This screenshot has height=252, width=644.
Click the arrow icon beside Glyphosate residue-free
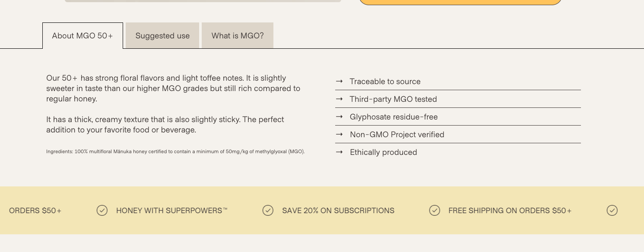point(339,117)
